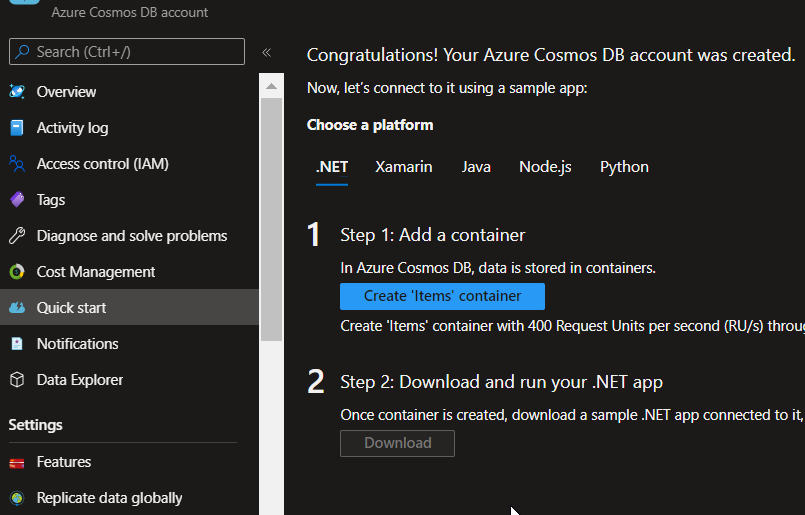Click the Cost Management icon
This screenshot has width=805, height=515.
16,272
